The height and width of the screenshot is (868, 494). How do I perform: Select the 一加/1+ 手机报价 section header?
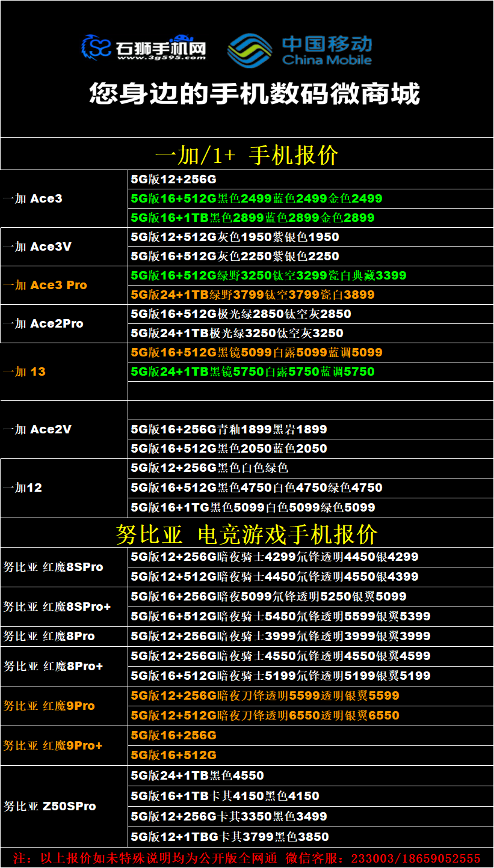pyautogui.click(x=247, y=155)
